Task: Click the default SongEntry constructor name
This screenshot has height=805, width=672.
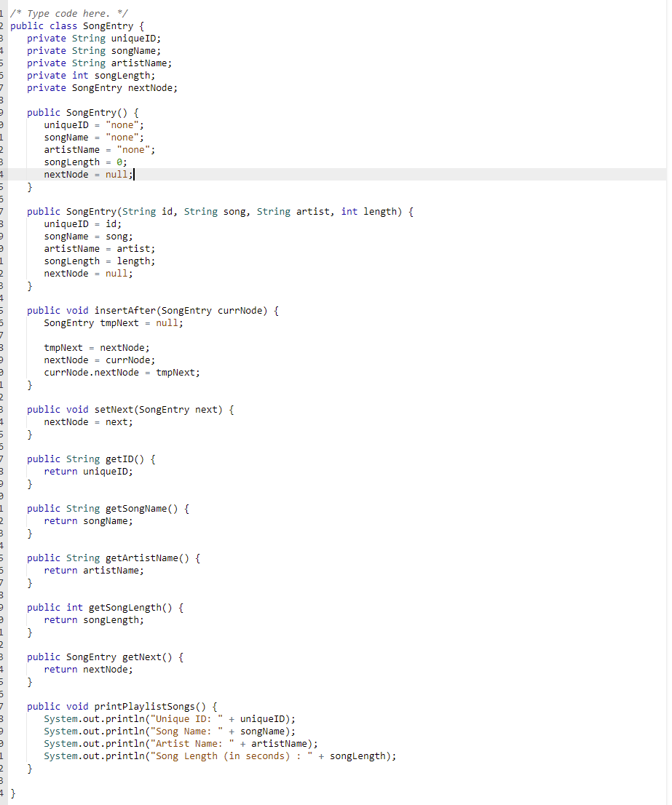Action: 86,112
